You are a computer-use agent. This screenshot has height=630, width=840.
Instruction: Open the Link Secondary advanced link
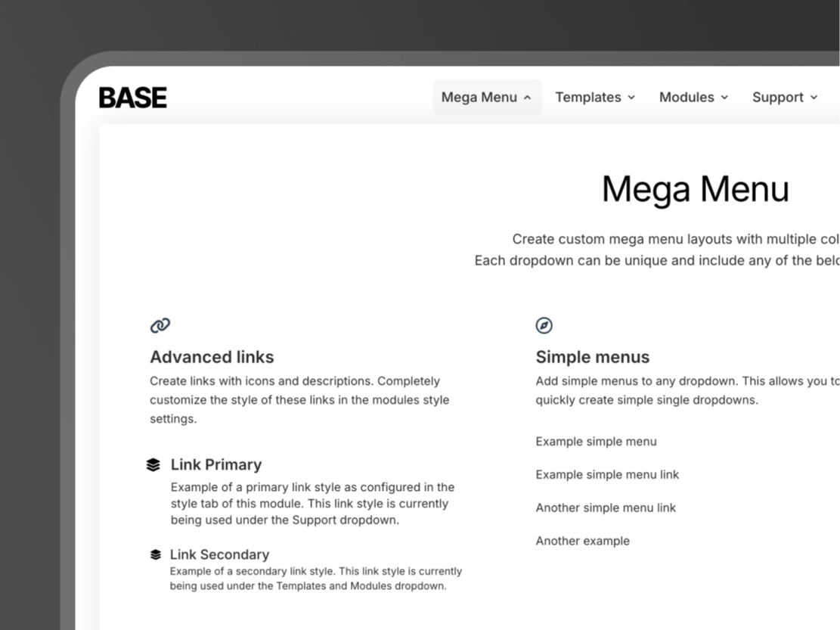(220, 554)
